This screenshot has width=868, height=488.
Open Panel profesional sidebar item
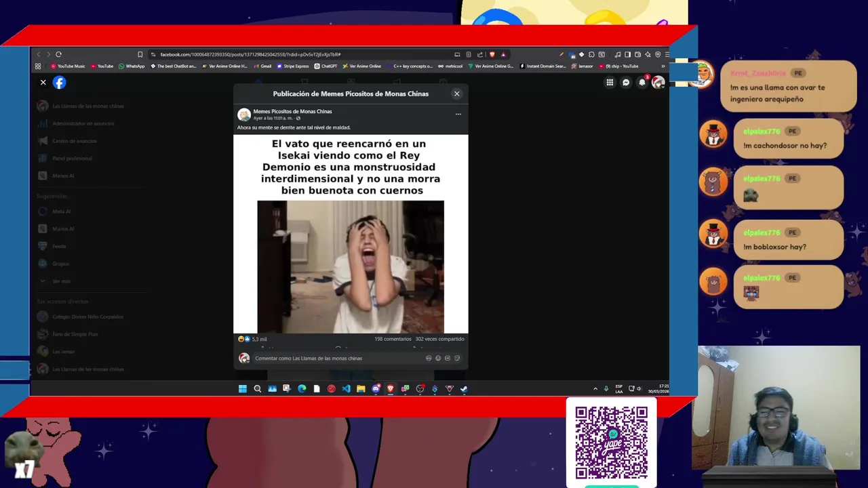click(x=72, y=159)
